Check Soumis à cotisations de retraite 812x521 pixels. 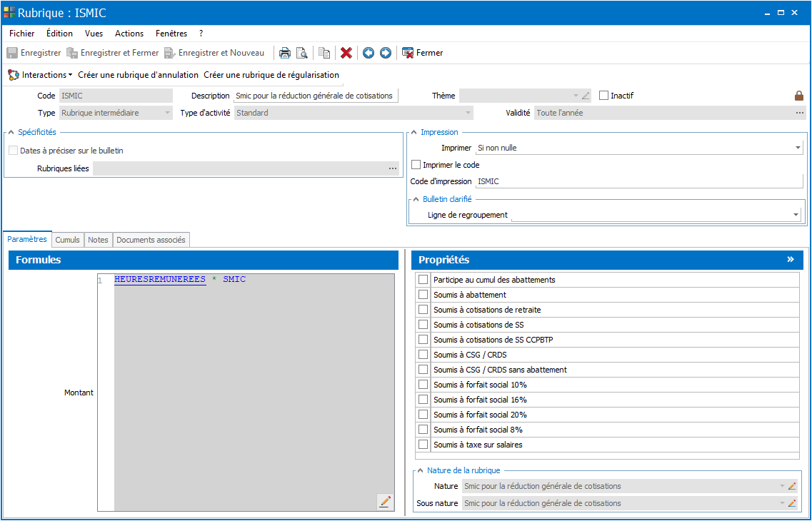pos(423,310)
